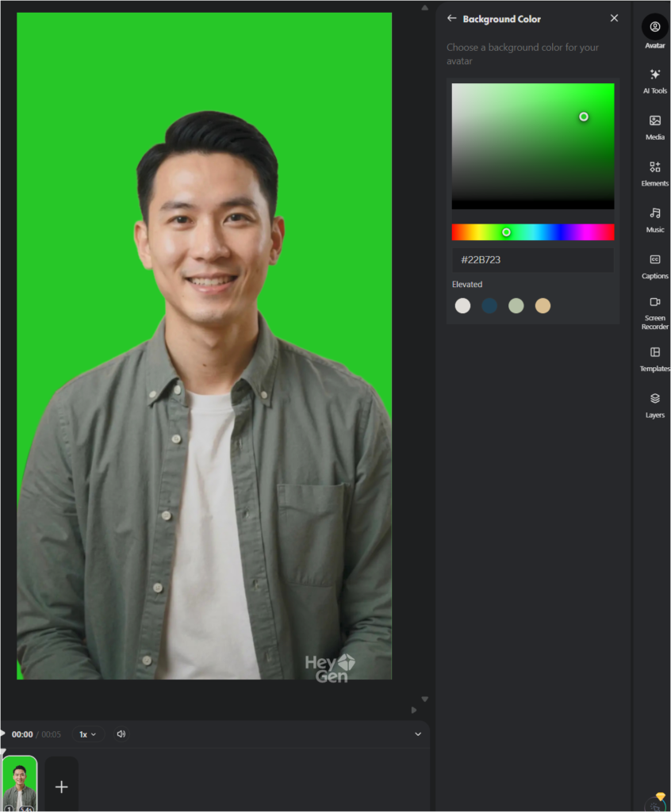Select the light gray Elevated swatch
Viewport: 671px width, 812px height.
click(x=462, y=306)
